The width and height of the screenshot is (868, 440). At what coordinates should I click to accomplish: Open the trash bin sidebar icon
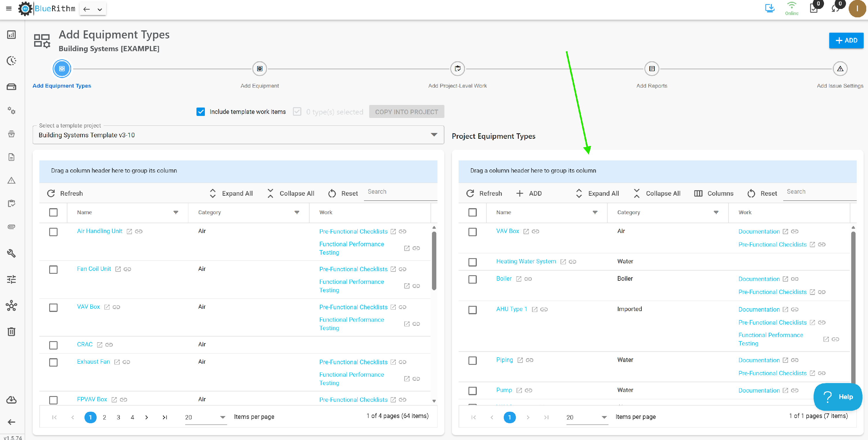[12, 332]
